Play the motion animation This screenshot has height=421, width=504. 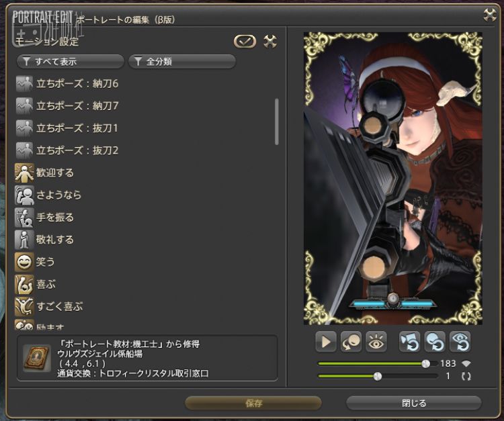tap(326, 342)
